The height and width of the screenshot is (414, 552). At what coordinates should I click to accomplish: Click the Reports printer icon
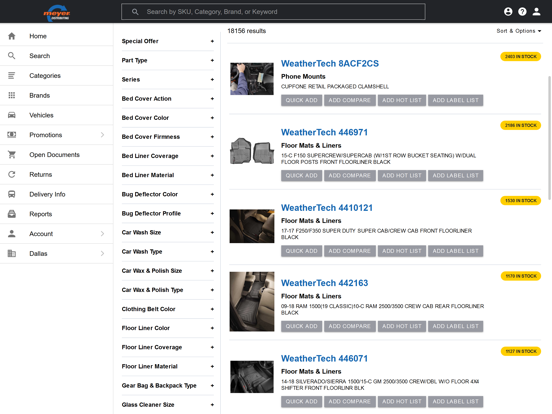click(x=12, y=214)
